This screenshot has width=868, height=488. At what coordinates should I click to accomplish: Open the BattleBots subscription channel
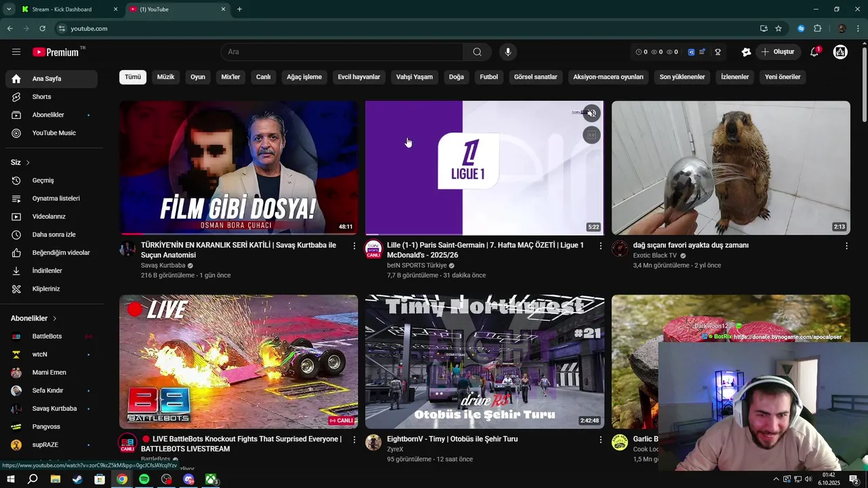[x=52, y=336]
